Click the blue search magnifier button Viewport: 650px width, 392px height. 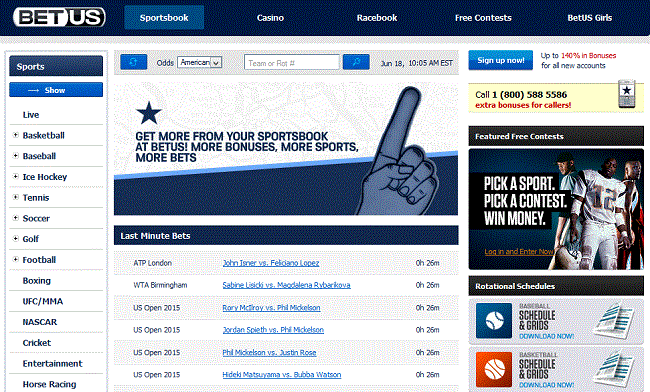(x=356, y=62)
